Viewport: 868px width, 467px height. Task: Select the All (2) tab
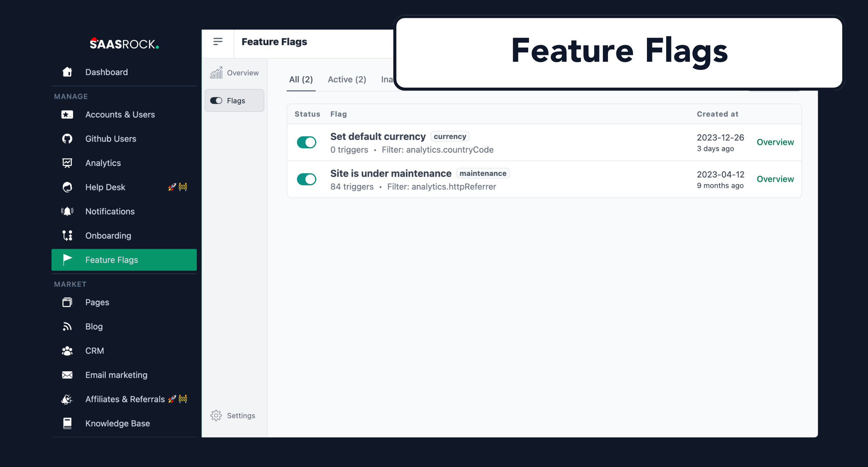click(x=301, y=79)
